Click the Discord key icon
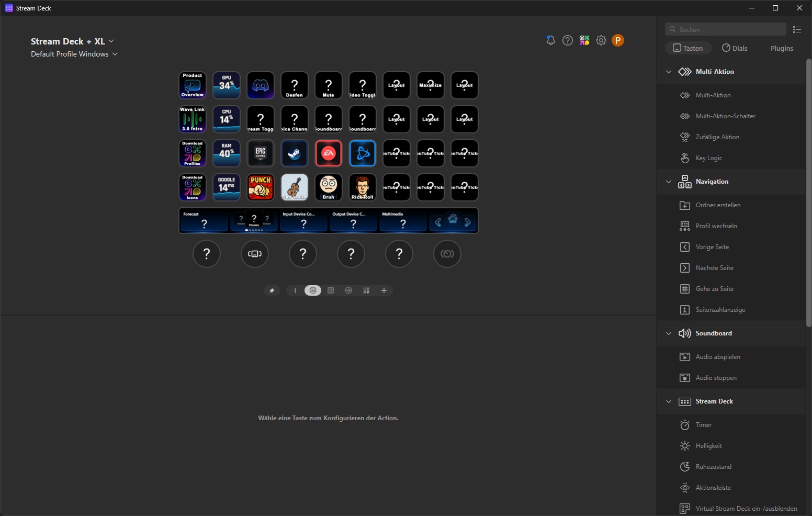The image size is (812, 516). [x=260, y=85]
